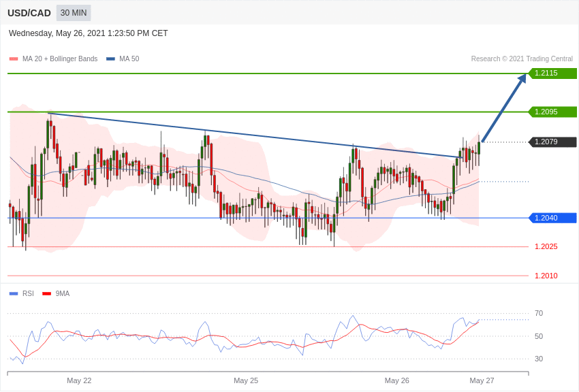Click the RSI 30 axis value
Viewport: 579px width, 392px height.
point(539,359)
